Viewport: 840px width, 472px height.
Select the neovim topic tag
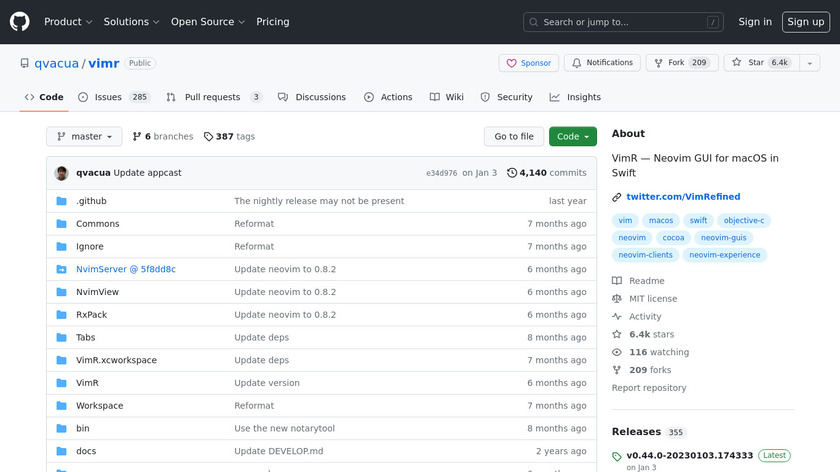(632, 238)
